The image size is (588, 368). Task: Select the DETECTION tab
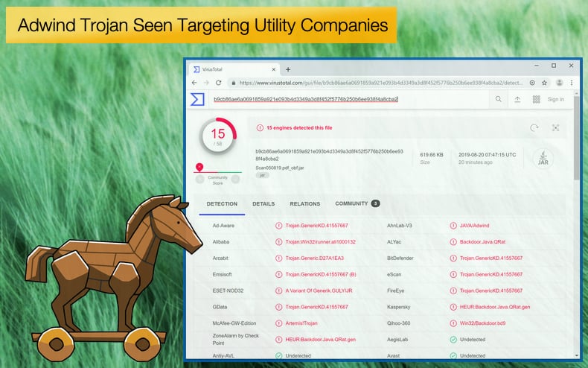tap(222, 204)
